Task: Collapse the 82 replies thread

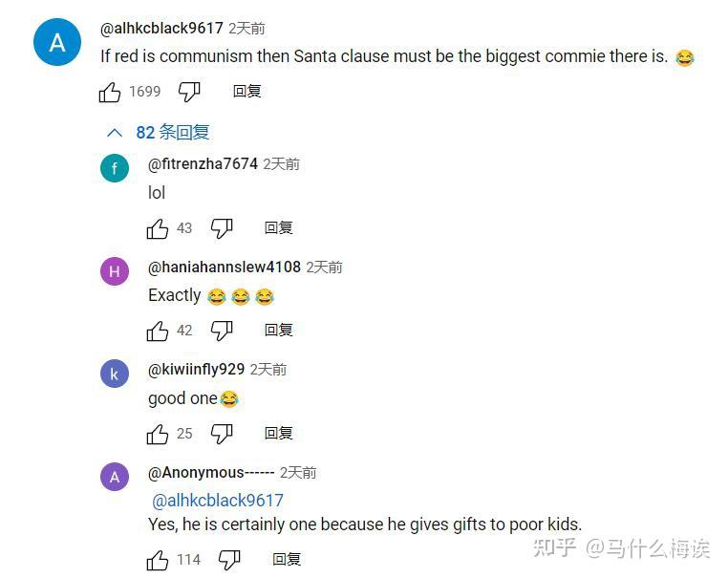Action: 159,133
